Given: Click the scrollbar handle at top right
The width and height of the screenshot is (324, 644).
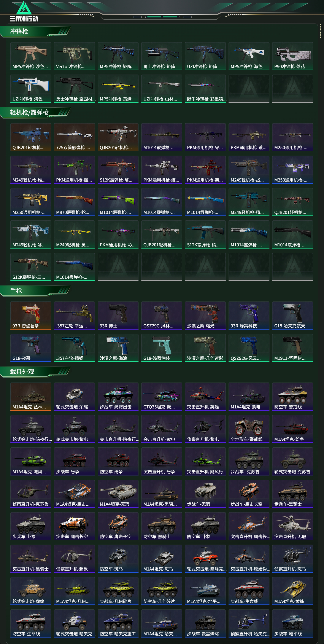Looking at the screenshot, I should (321, 31).
